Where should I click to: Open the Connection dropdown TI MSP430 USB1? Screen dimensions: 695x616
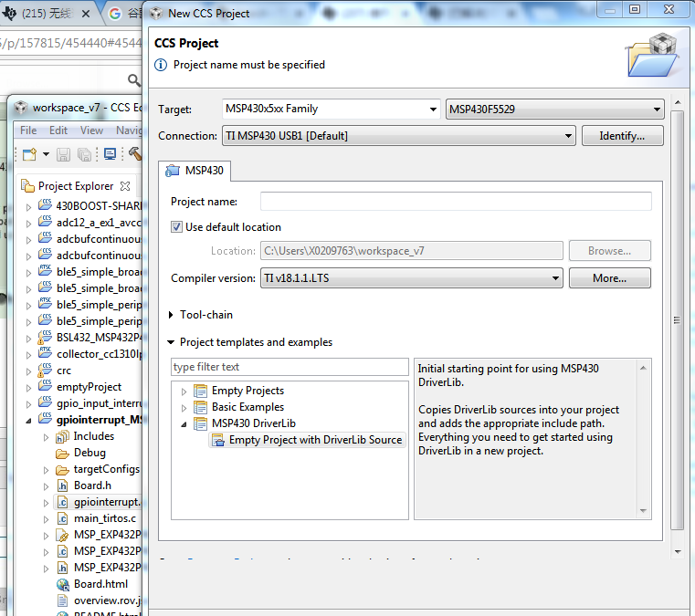399,136
